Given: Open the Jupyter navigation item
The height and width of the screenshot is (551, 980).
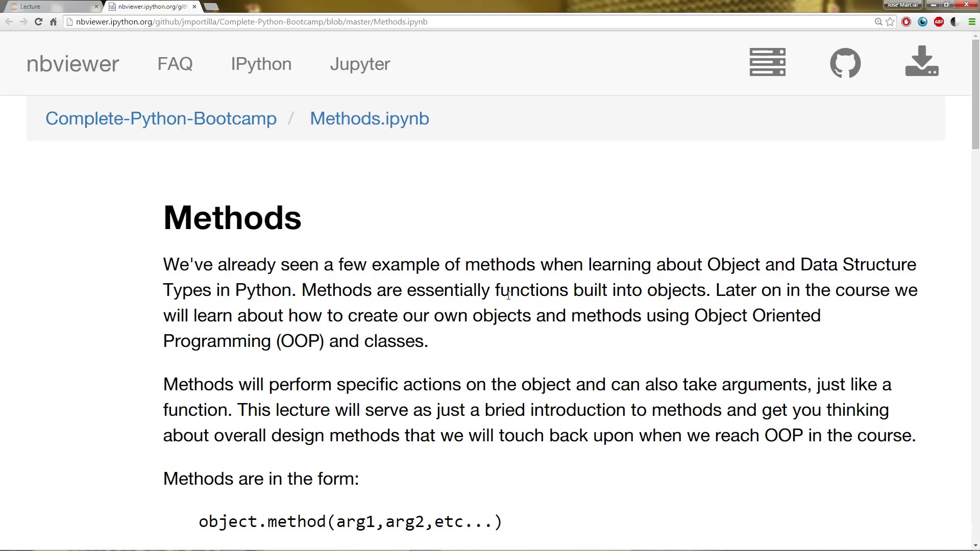Looking at the screenshot, I should [360, 64].
